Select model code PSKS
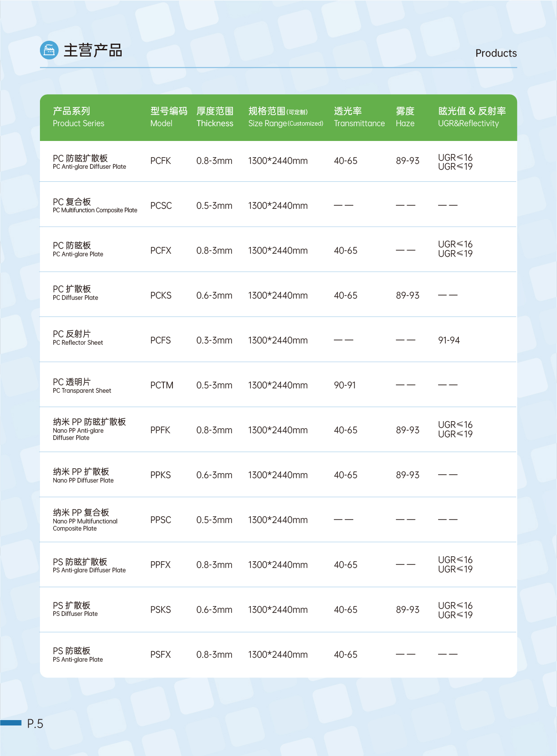Viewport: 557px width, 756px height. click(160, 610)
